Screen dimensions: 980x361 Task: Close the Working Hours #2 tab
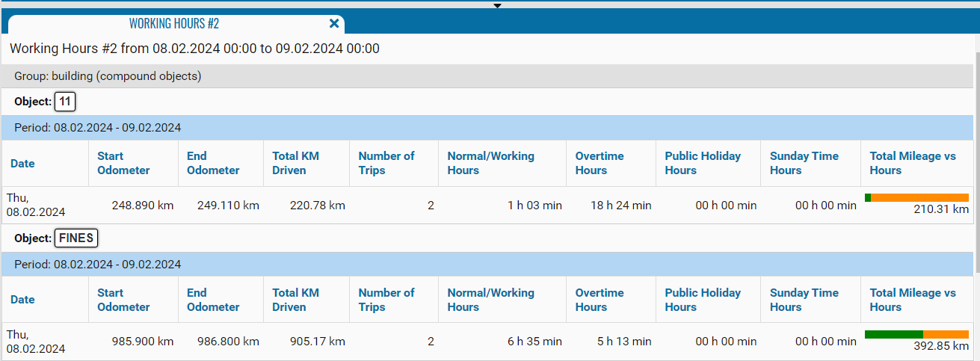point(334,24)
